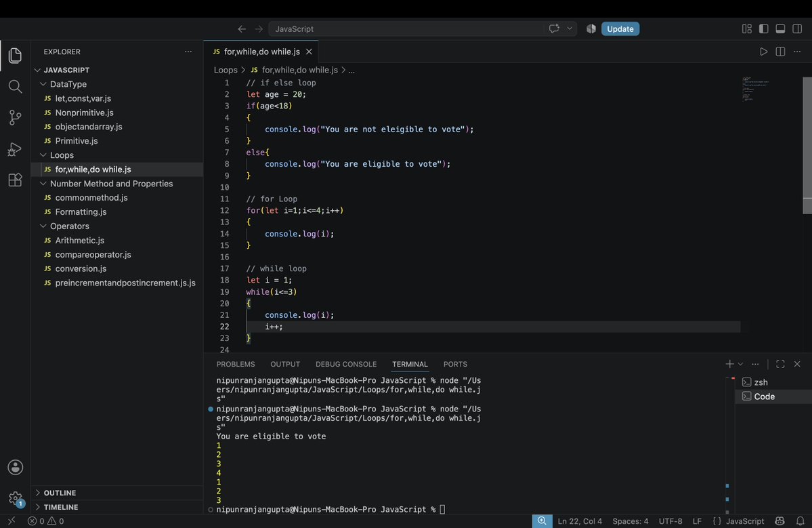Switch to the PORTS tab

tap(455, 364)
